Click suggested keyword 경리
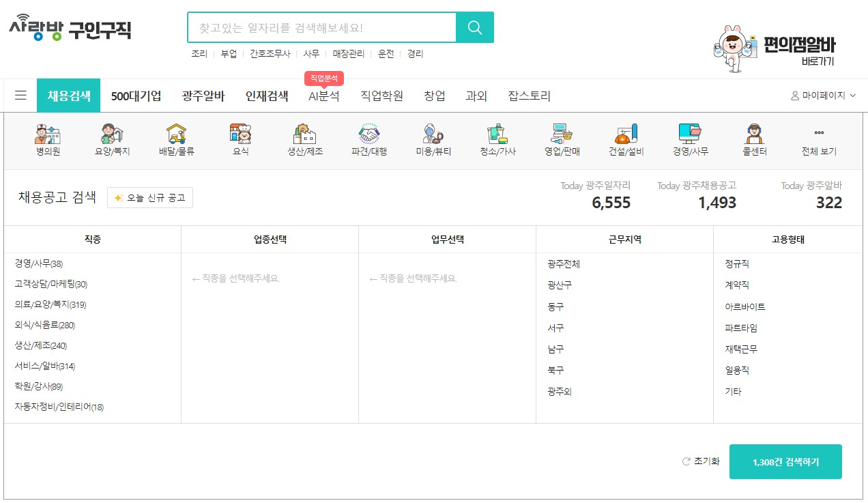The width and height of the screenshot is (868, 503). click(x=416, y=53)
